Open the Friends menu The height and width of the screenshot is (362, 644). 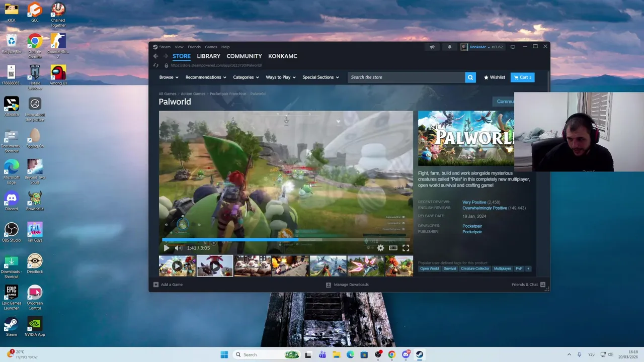click(194, 47)
